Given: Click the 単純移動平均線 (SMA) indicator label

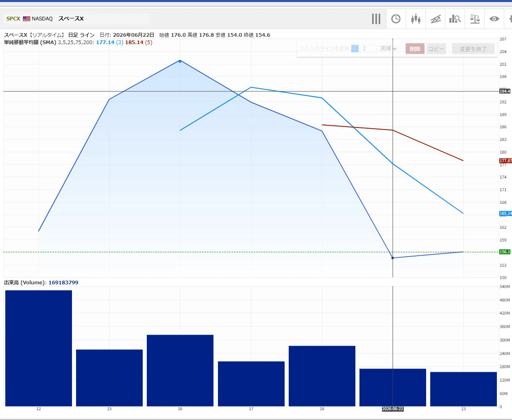Looking at the screenshot, I should tap(30, 42).
